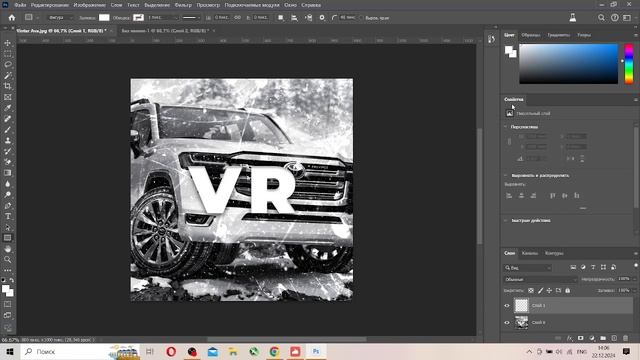Pick a color in the color field
This screenshot has width=640, height=360.
click(569, 64)
